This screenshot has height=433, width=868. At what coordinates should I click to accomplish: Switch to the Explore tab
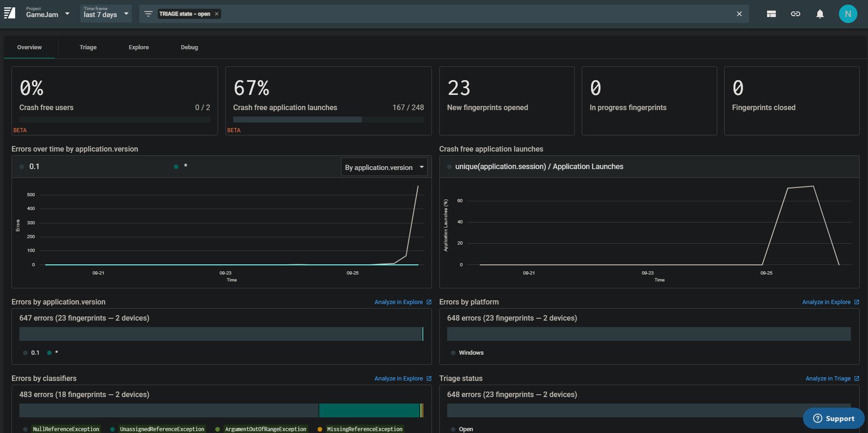[138, 47]
